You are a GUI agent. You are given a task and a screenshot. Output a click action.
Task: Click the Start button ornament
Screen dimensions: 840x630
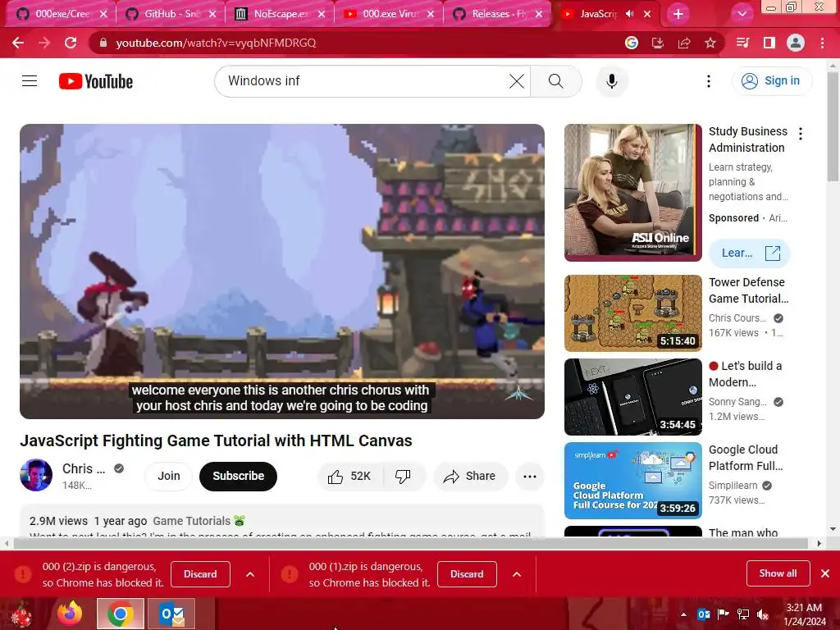[x=21, y=614]
